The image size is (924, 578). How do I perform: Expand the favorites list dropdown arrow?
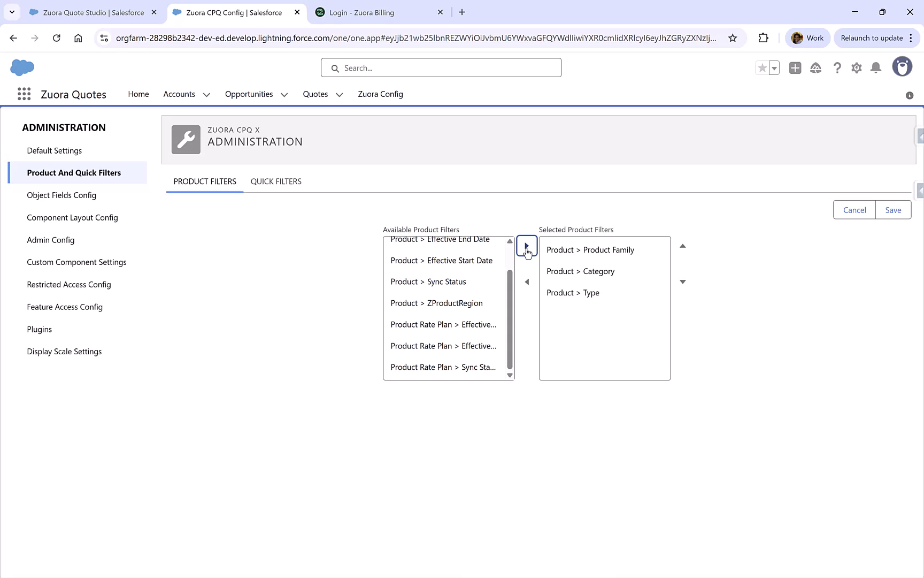pos(774,68)
